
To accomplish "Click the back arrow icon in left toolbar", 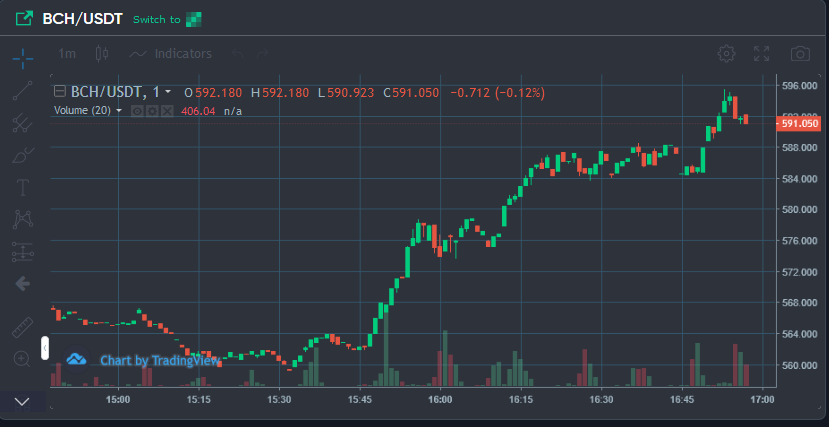I will [23, 284].
